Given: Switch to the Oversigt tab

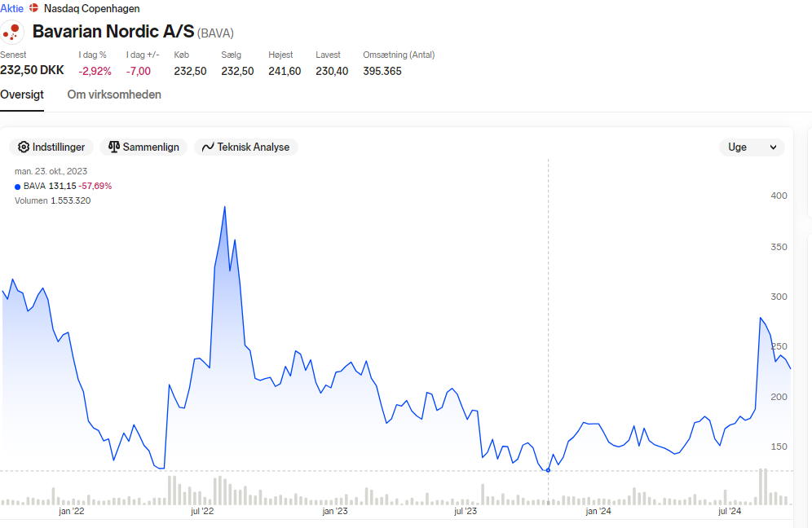Looking at the screenshot, I should (x=22, y=95).
